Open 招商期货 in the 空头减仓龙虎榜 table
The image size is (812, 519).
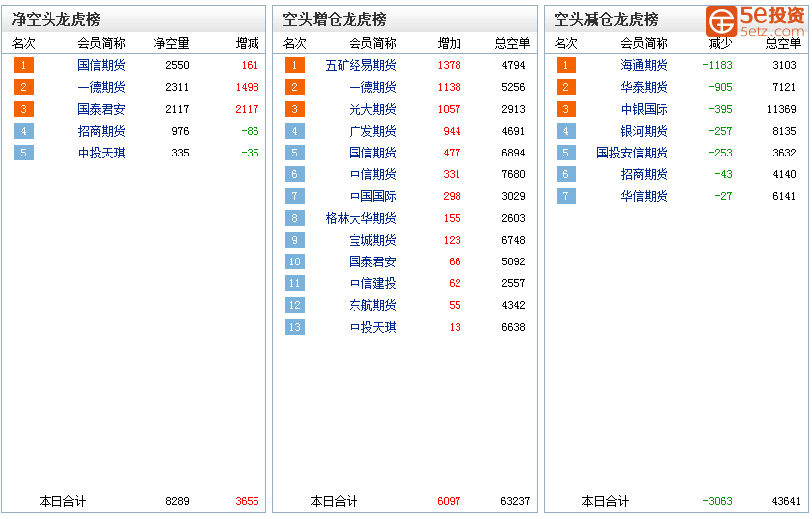[x=645, y=174]
